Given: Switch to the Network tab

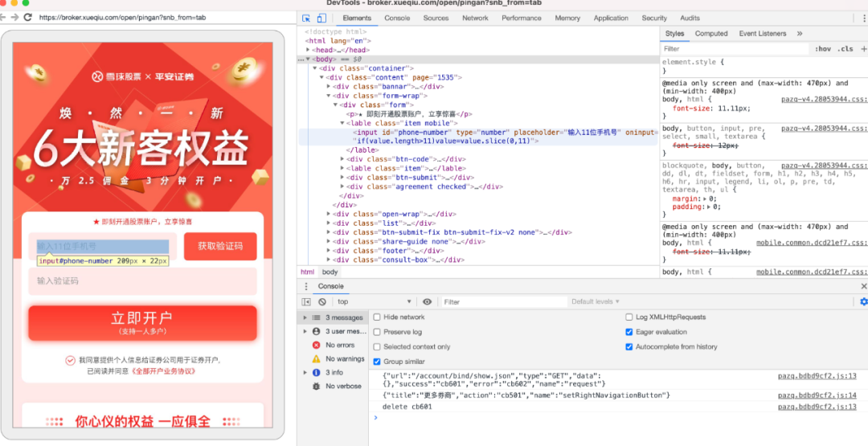Looking at the screenshot, I should [x=475, y=18].
